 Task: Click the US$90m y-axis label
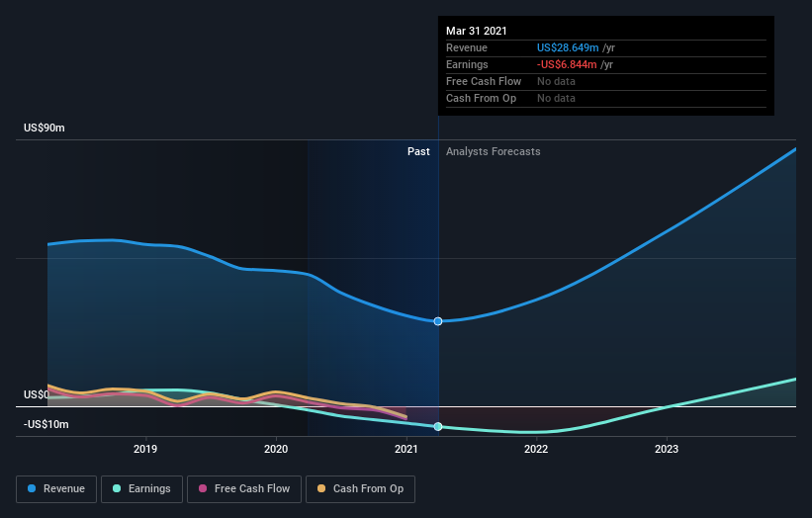(x=45, y=128)
